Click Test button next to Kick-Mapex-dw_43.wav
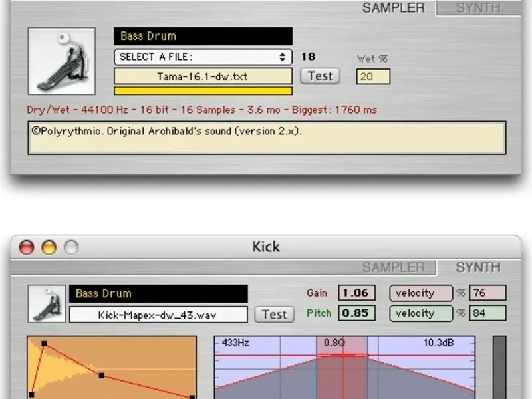This screenshot has width=532, height=399. tap(274, 315)
